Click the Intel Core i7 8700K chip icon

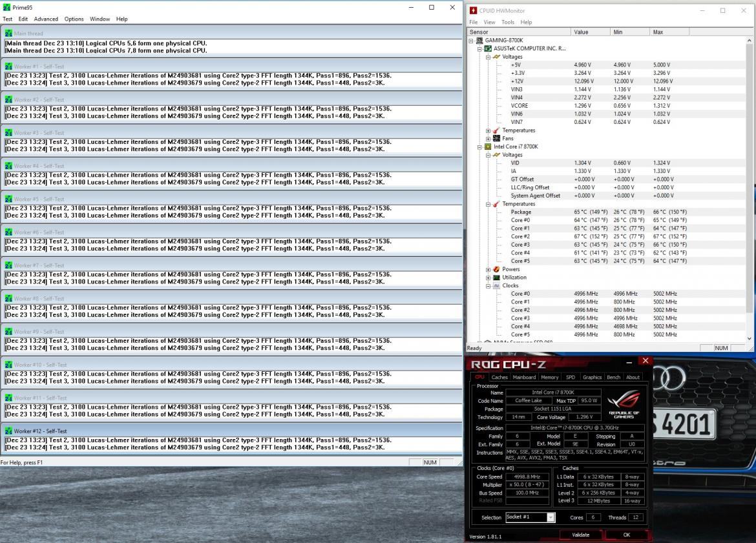[x=488, y=147]
